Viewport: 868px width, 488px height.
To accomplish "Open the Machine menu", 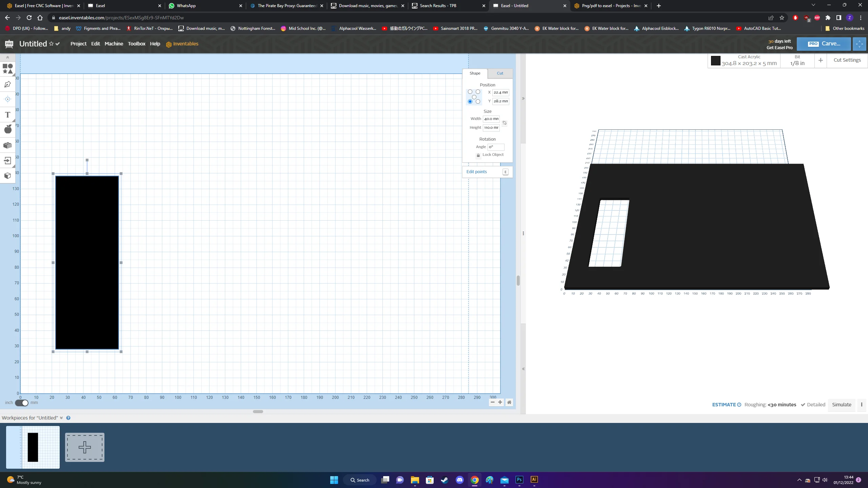I will (x=114, y=44).
